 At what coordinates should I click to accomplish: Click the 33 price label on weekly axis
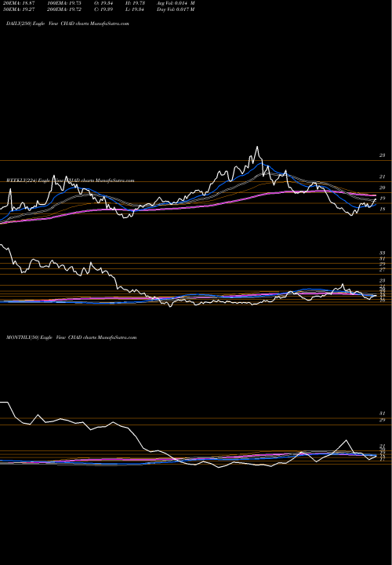382,253
